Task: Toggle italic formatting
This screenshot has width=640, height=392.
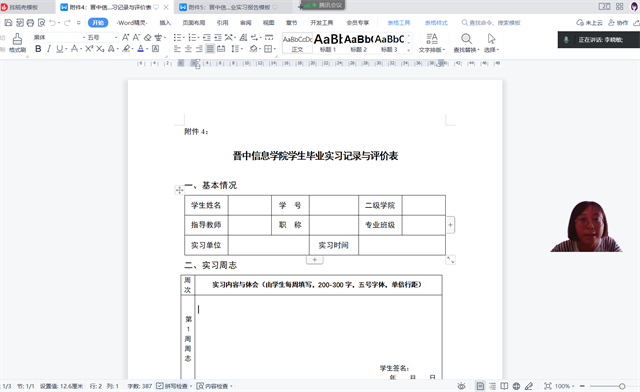Action: [49, 49]
